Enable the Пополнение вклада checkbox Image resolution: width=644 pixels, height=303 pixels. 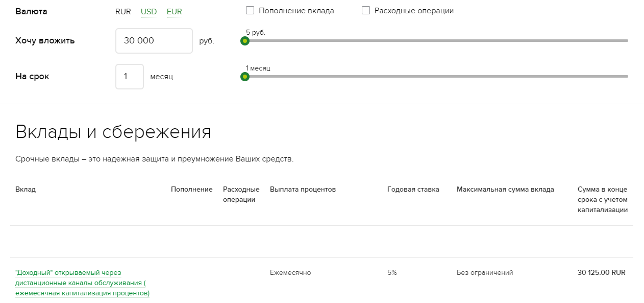point(250,10)
